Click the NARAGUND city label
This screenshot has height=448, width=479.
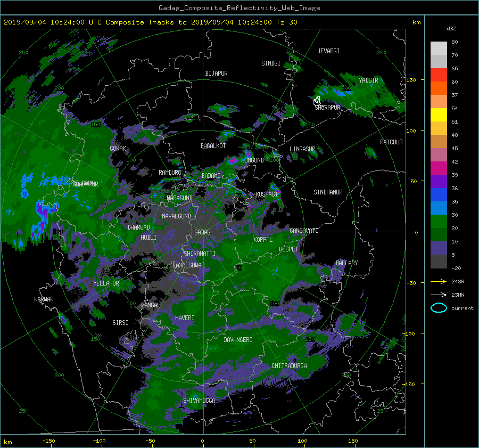[180, 198]
